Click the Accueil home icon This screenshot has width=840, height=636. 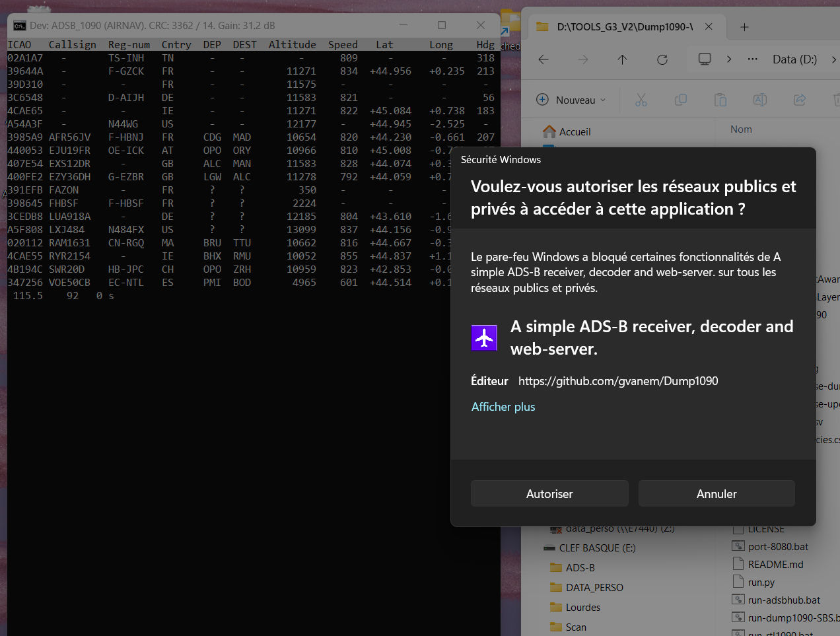tap(549, 131)
